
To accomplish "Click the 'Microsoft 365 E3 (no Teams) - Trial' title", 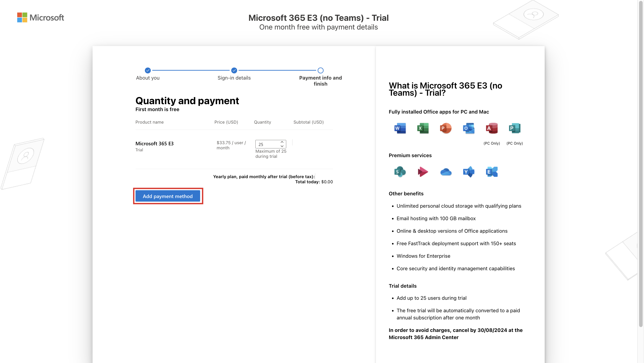I will pyautogui.click(x=318, y=18).
